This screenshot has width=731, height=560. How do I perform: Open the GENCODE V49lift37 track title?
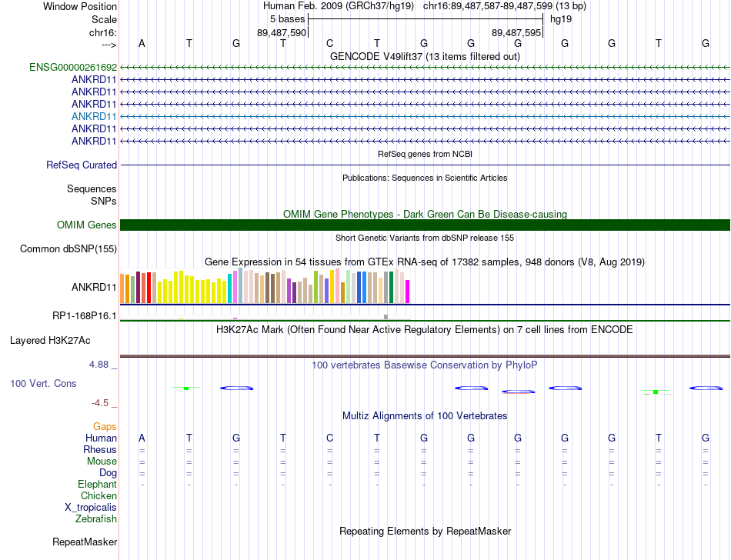(x=425, y=56)
